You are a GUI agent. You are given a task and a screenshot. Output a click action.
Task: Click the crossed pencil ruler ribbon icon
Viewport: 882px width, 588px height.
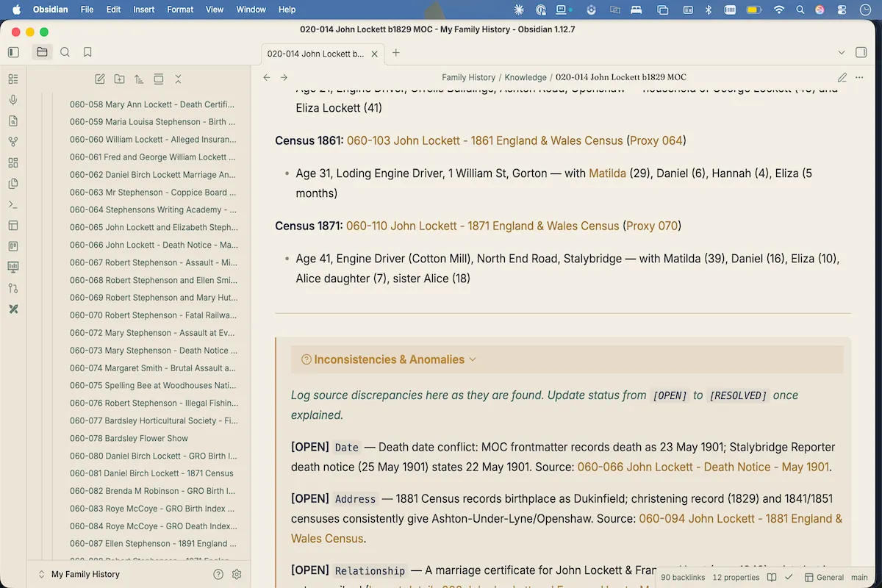[x=13, y=309]
